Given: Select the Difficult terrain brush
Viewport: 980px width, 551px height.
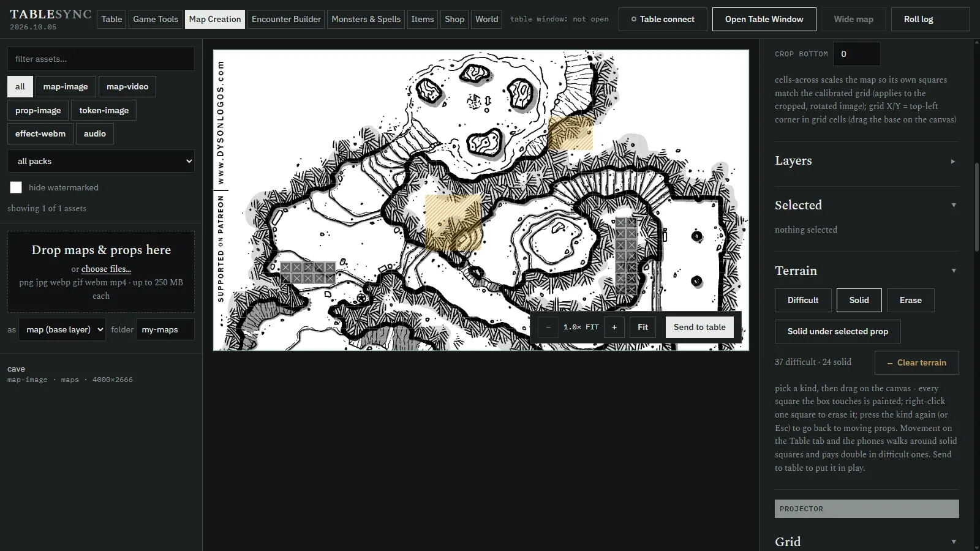Looking at the screenshot, I should tap(803, 300).
